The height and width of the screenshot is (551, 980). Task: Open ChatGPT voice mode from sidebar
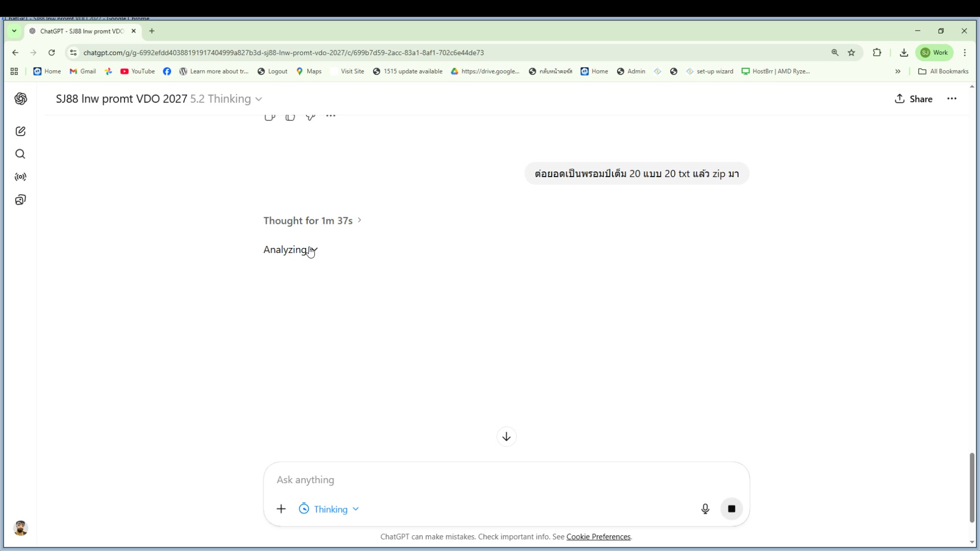click(x=20, y=177)
